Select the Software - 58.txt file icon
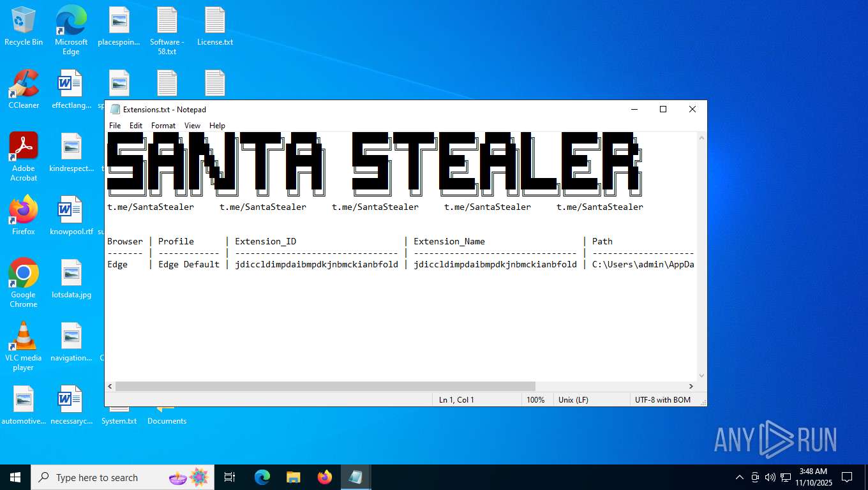 pyautogui.click(x=167, y=30)
